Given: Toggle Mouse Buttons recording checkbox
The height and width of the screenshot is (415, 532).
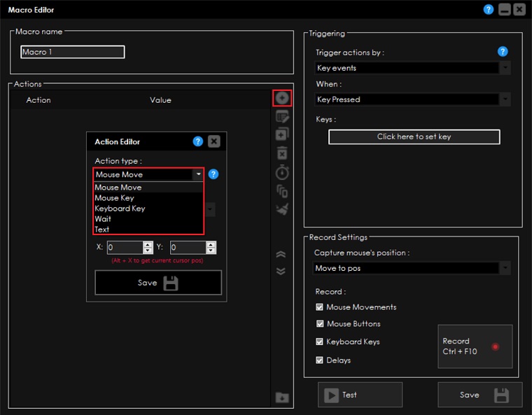Looking at the screenshot, I should pos(320,324).
